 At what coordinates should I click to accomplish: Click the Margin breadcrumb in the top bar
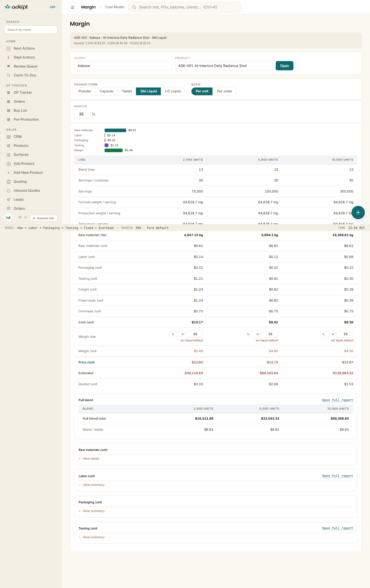pos(88,7)
